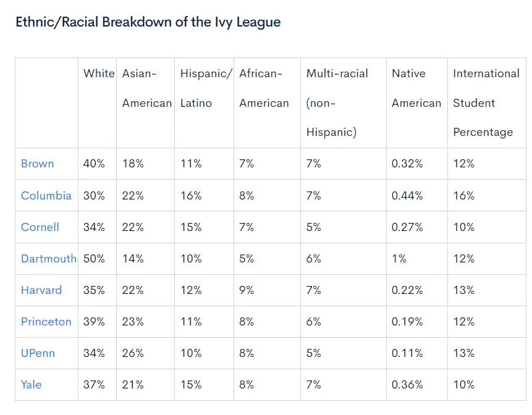Click the Ethnic/Racial Breakdown heading
Screen dimensions: 532x415
pyautogui.click(x=148, y=22)
